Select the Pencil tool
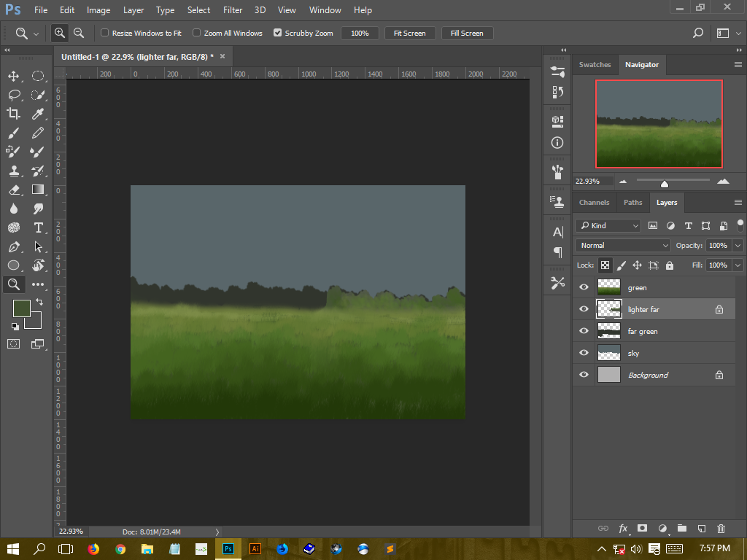747x560 pixels. click(x=38, y=133)
